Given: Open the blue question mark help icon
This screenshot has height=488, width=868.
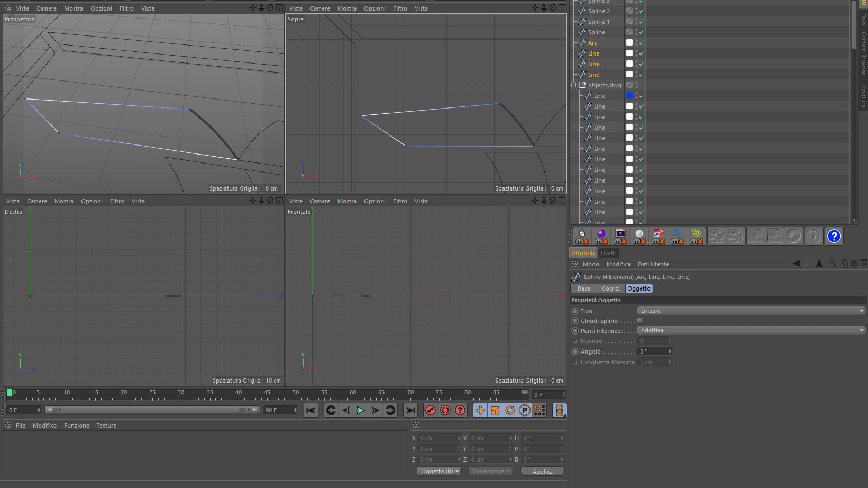Looking at the screenshot, I should [834, 236].
